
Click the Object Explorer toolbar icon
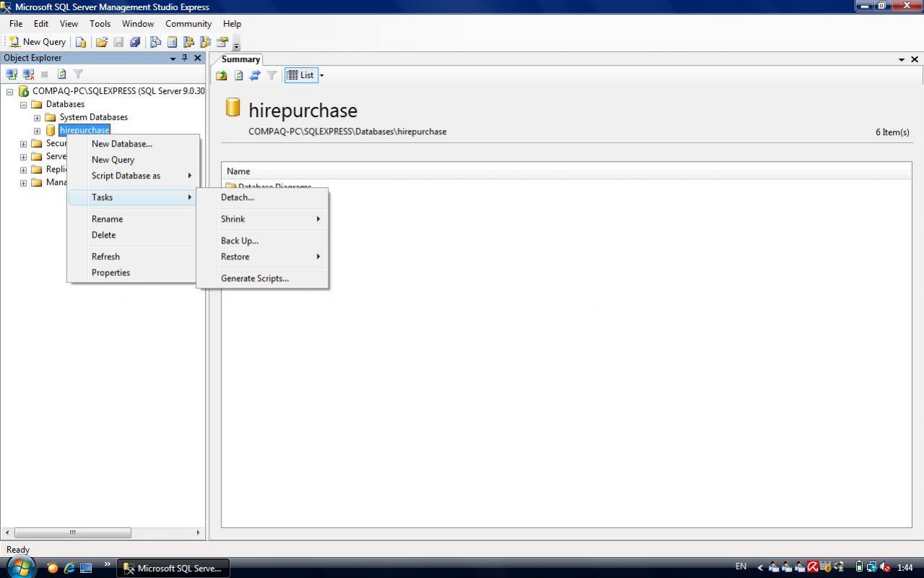tap(188, 42)
